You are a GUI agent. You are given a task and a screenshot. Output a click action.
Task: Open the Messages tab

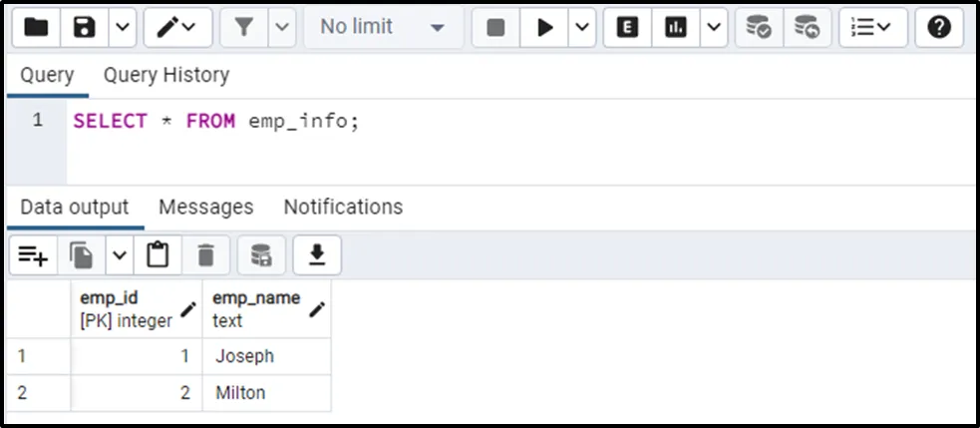206,207
